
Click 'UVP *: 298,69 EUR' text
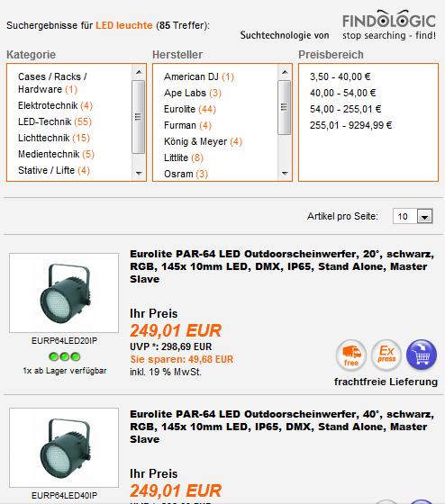click(x=171, y=346)
